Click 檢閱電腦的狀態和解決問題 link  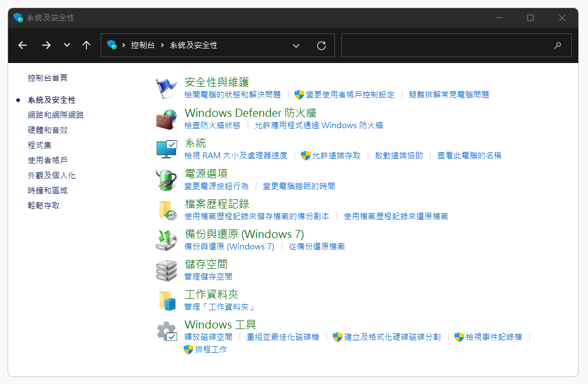click(x=233, y=94)
